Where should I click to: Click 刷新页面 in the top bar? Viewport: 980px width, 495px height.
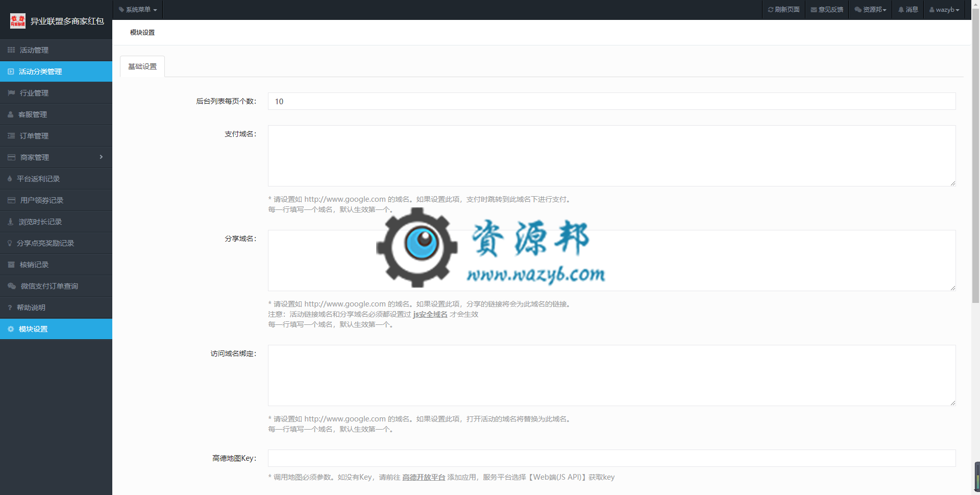[784, 10]
